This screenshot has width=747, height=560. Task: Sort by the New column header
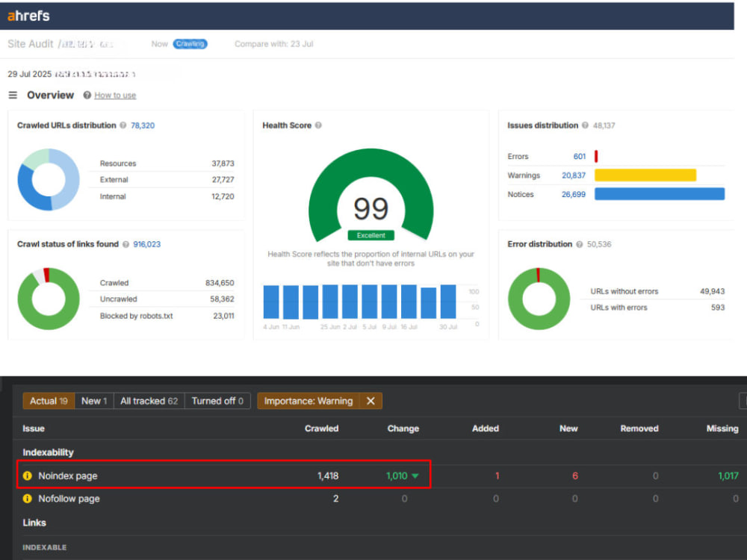click(568, 428)
